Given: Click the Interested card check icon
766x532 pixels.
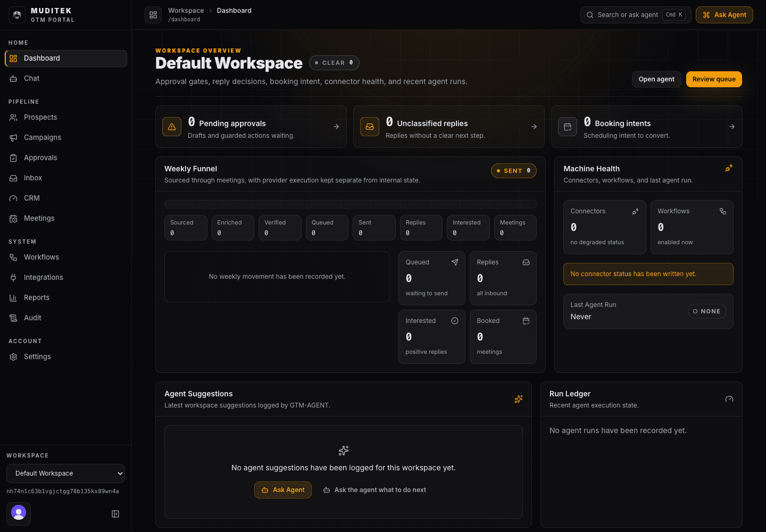Looking at the screenshot, I should click(x=455, y=321).
